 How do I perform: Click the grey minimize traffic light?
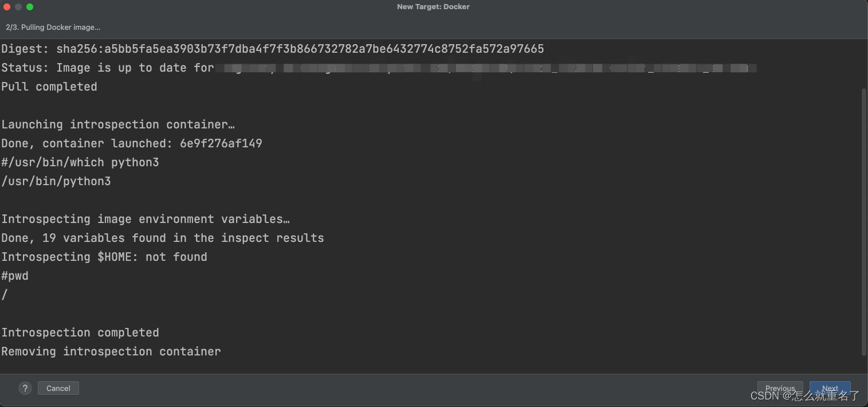point(18,7)
